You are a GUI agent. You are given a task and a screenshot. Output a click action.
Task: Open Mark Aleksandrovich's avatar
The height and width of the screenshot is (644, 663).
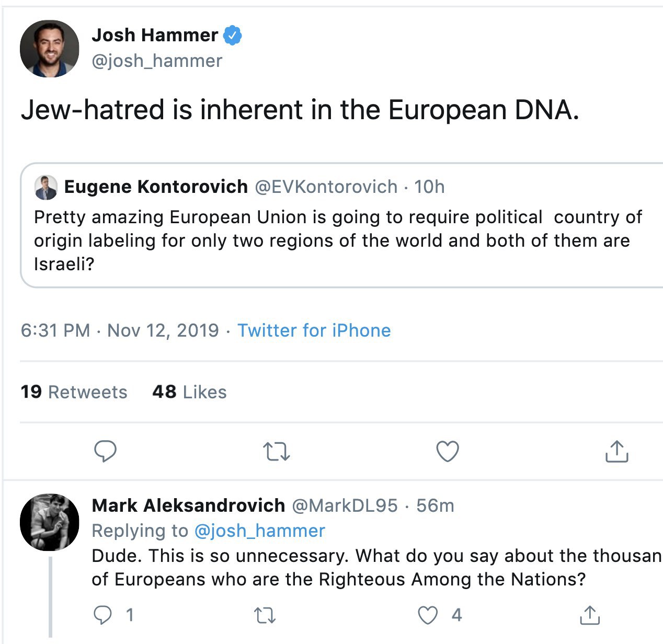click(x=50, y=522)
